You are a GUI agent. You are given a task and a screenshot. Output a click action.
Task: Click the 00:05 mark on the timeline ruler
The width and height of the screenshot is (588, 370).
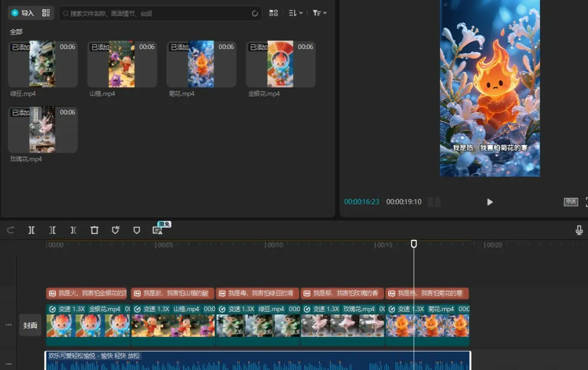(164, 245)
